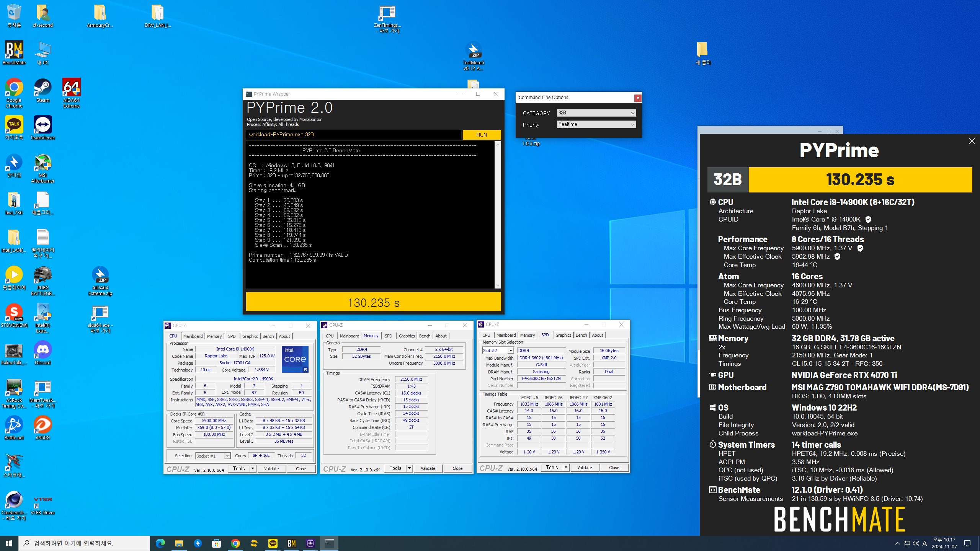Open the BenchMate desktop shortcut
This screenshot has height=551, width=980.
click(14, 53)
